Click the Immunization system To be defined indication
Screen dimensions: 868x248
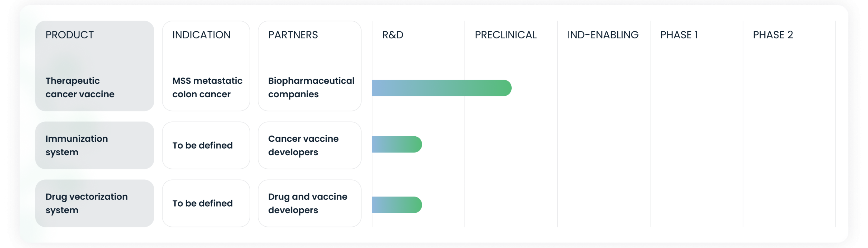click(x=206, y=145)
